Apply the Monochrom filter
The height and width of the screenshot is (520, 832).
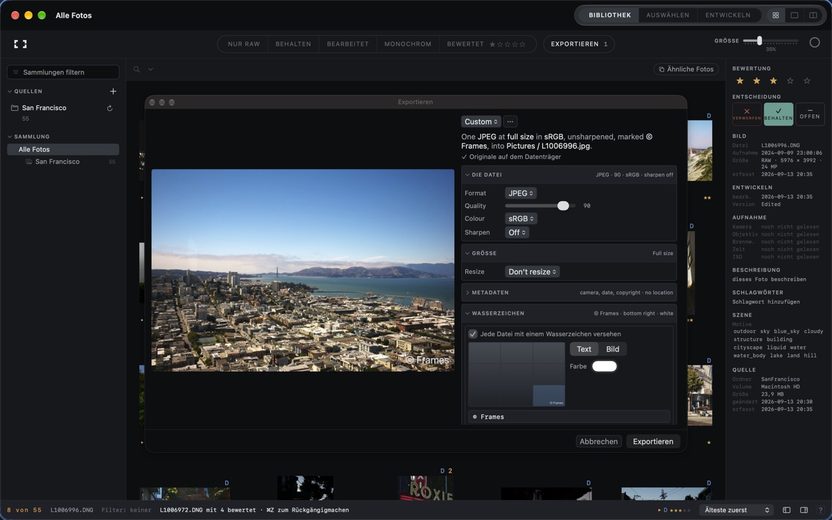point(408,44)
